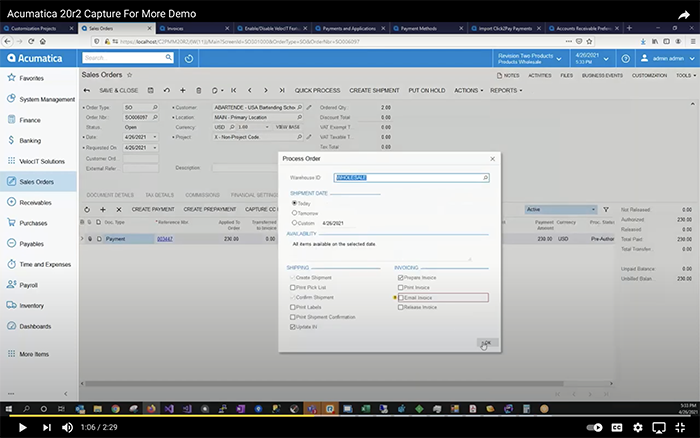Close the Process Order dialog
Screen dimensions: 700x438
point(492,159)
